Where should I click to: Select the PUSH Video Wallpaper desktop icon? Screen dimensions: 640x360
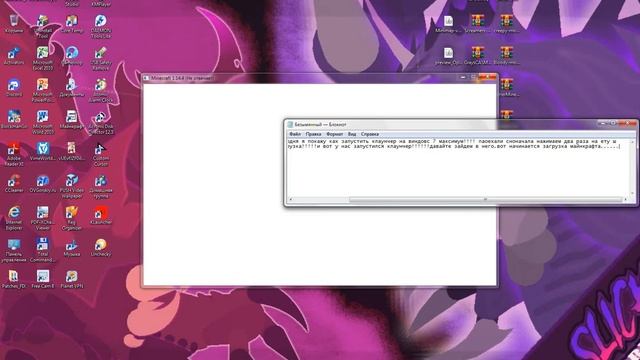(71, 186)
